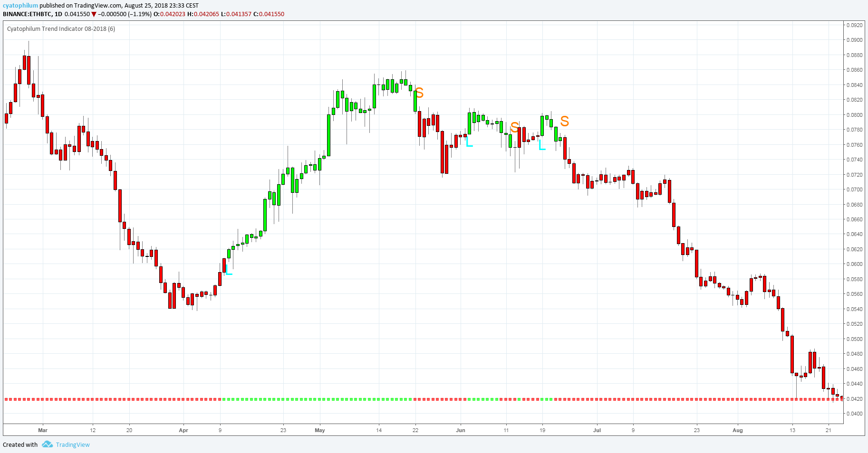Click the cyan L marker in early June
868x453 pixels.
click(x=469, y=141)
